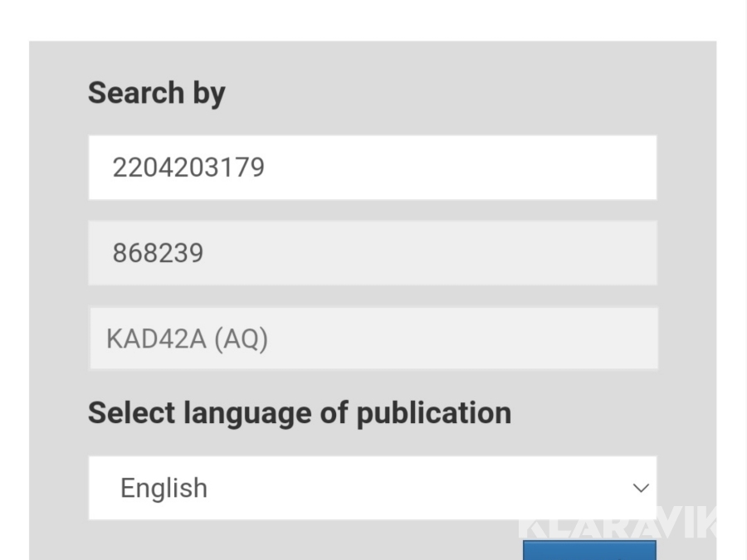
Task: Click the field containing 2204203179
Action: (372, 168)
